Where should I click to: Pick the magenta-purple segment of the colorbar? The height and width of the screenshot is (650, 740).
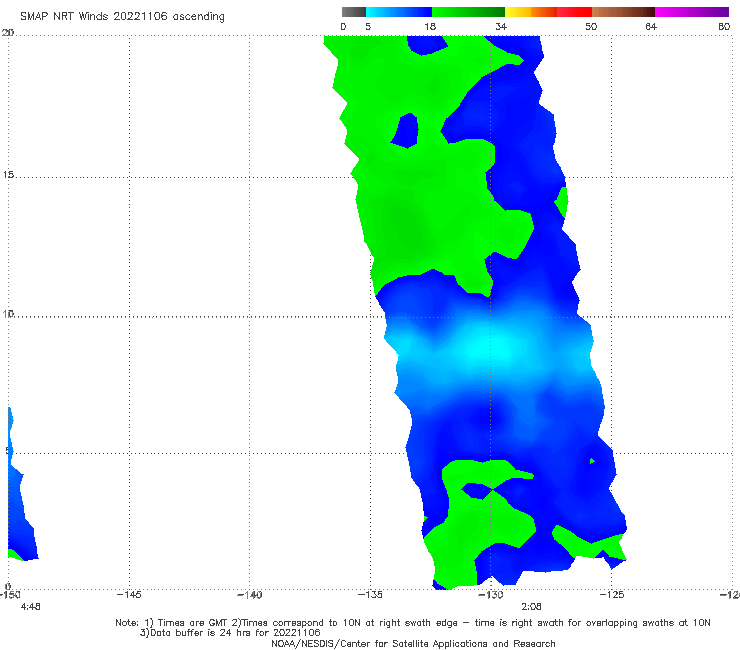tap(692, 12)
